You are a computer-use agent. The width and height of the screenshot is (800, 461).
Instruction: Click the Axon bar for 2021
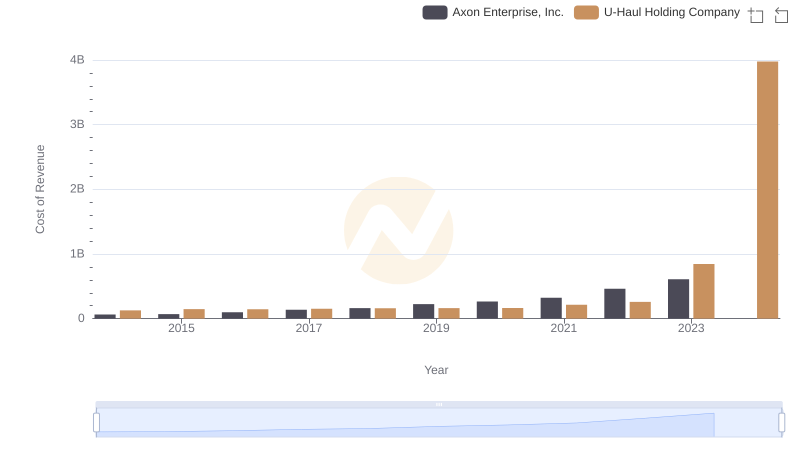pos(551,308)
